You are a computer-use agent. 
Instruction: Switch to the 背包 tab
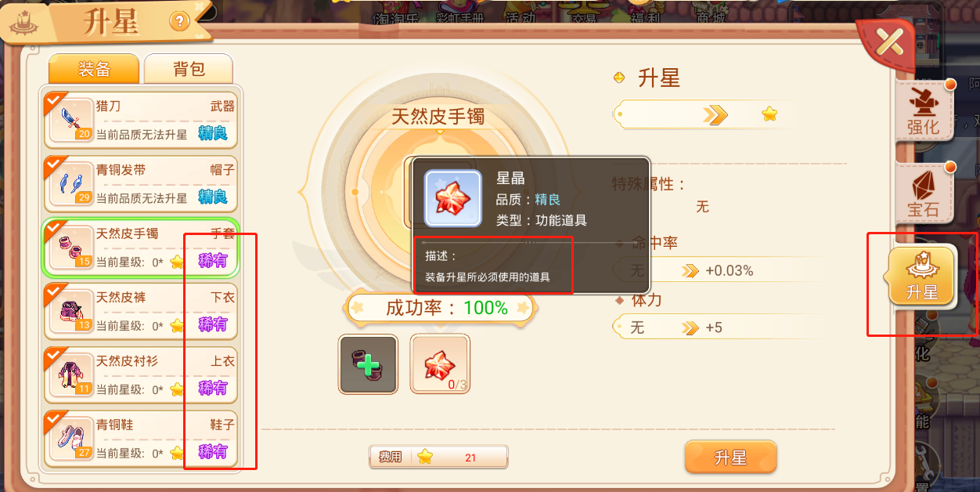189,69
